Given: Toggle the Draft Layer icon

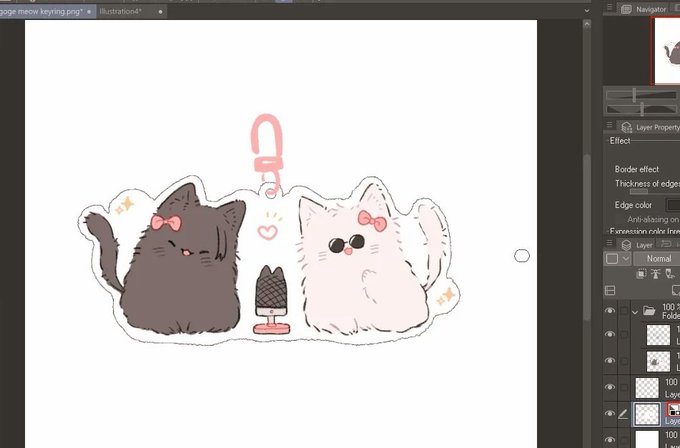Looking at the screenshot, I should click(670, 274).
